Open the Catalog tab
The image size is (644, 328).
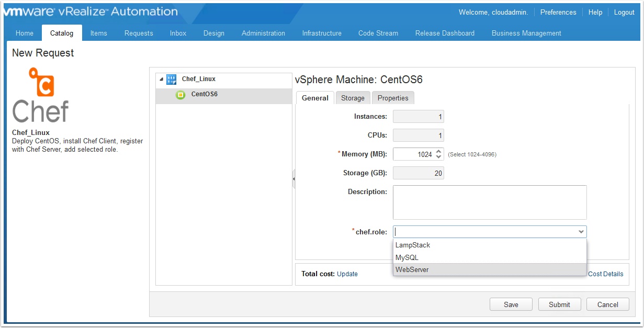pyautogui.click(x=62, y=33)
